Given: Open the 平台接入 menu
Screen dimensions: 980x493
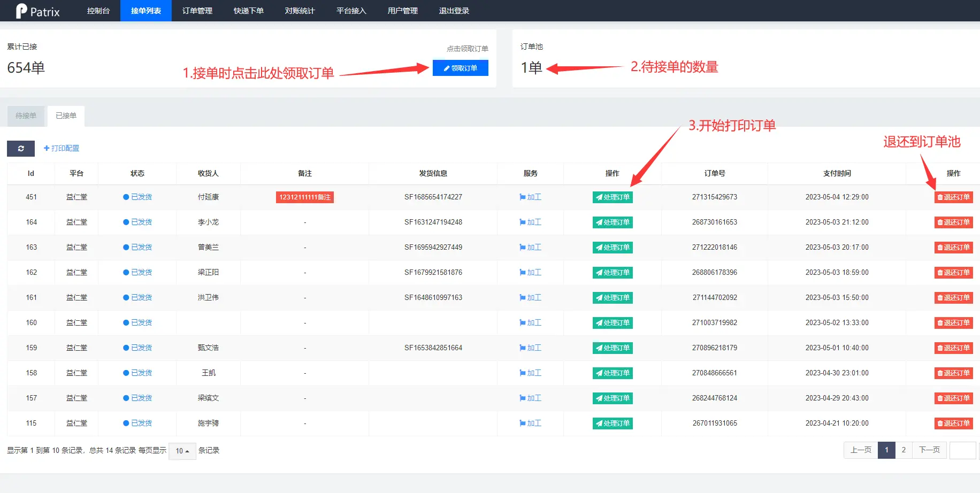Looking at the screenshot, I should [x=351, y=11].
